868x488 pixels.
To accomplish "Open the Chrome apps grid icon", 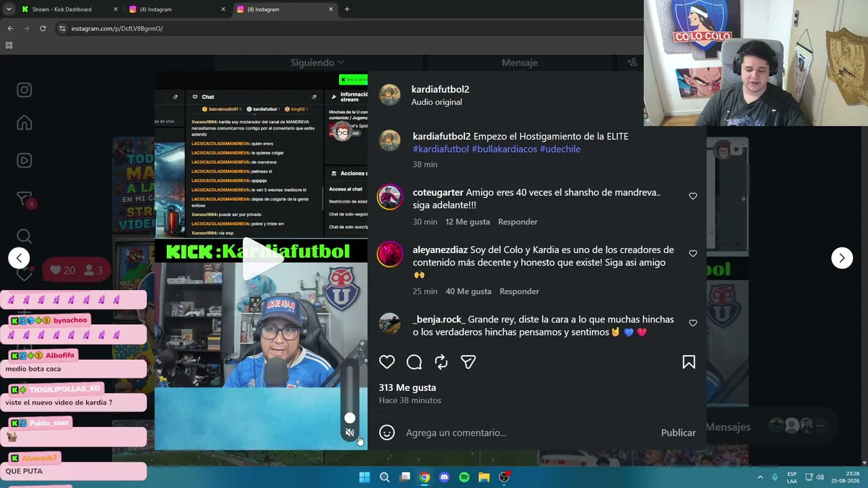I will click(x=9, y=45).
